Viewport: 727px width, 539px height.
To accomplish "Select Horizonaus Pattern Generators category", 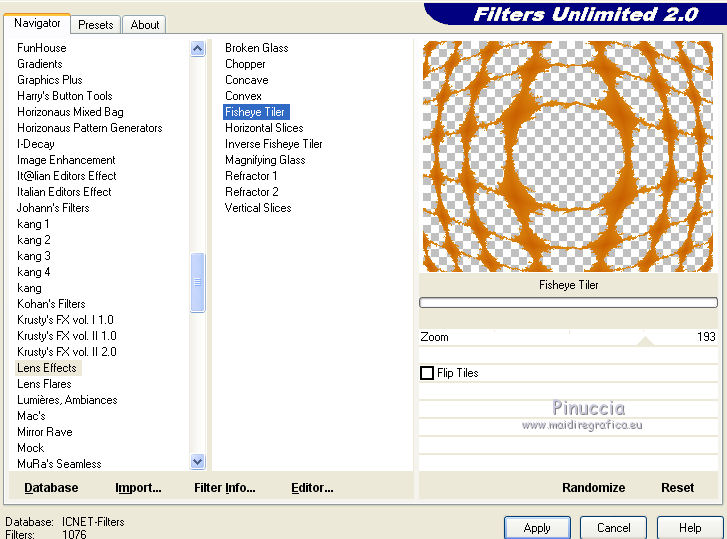I will 90,128.
